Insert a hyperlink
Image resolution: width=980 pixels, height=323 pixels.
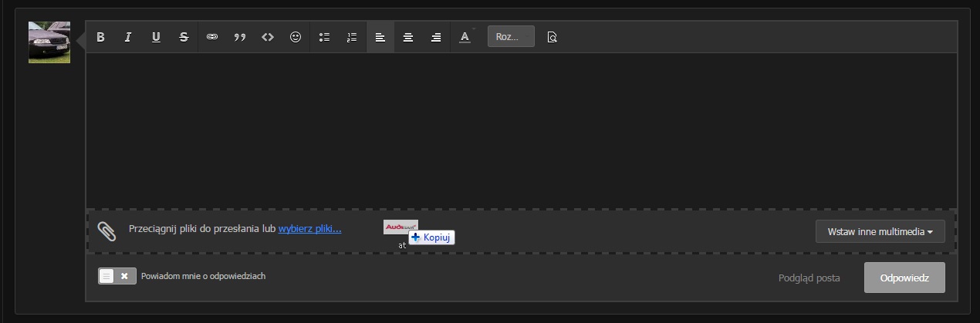coord(212,37)
